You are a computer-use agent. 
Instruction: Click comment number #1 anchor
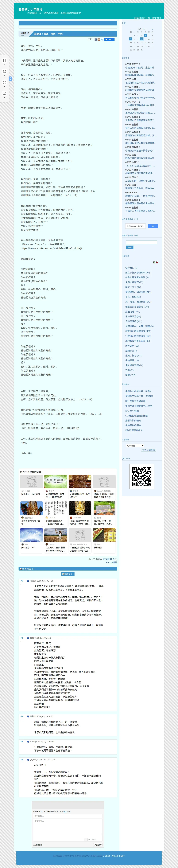(x=22, y=581)
